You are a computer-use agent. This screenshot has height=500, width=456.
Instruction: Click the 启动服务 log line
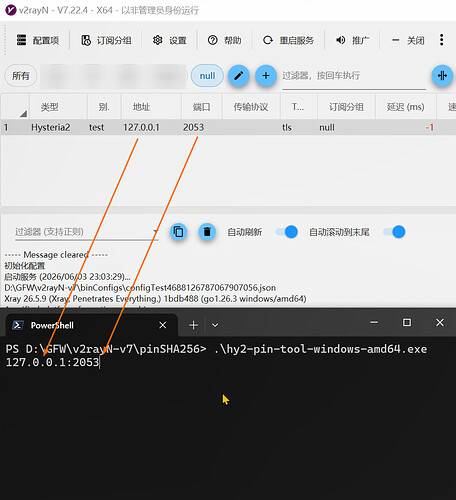(67, 277)
